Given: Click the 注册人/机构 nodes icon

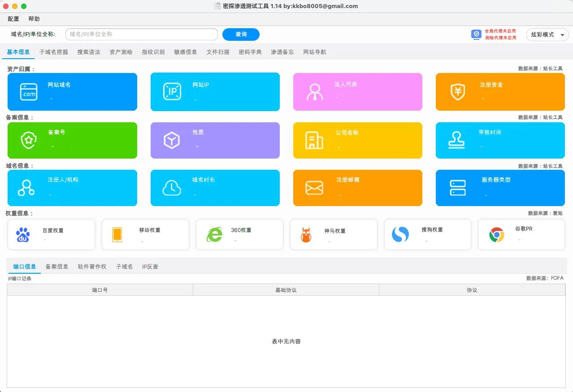Looking at the screenshot, I should click(26, 188).
